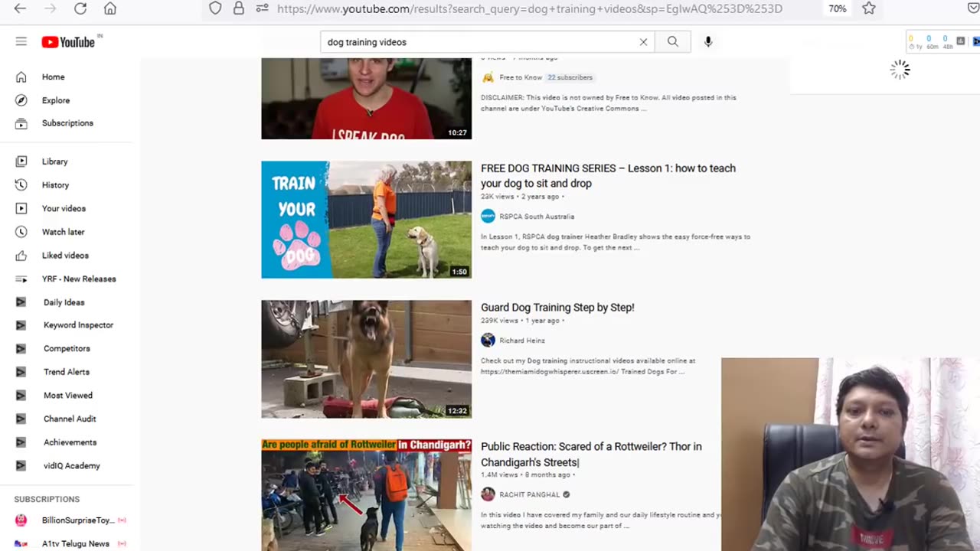Image resolution: width=980 pixels, height=551 pixels.
Task: Open the Richard Heinz channel
Action: [x=522, y=341]
